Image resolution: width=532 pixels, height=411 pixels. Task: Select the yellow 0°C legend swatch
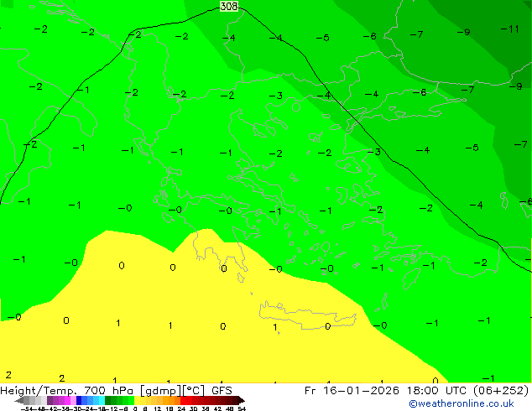click(x=137, y=400)
